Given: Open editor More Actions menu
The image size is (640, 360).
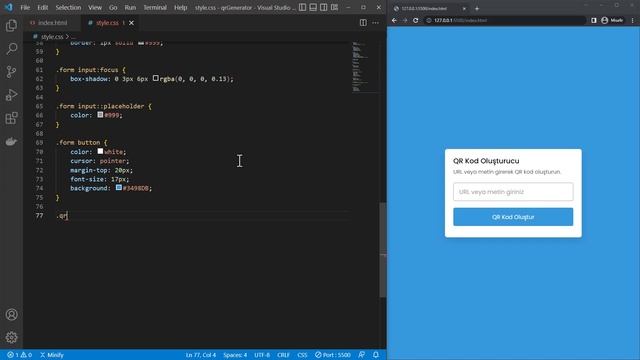Looking at the screenshot, I should click(375, 23).
